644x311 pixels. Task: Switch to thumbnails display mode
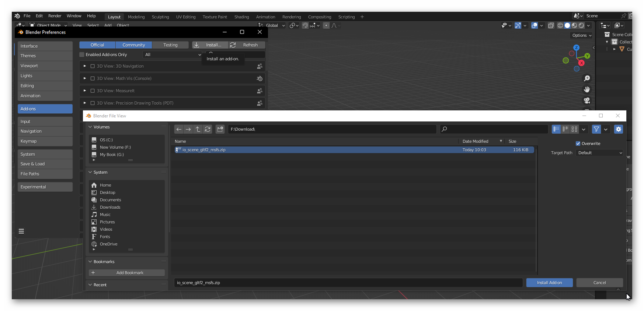point(574,129)
